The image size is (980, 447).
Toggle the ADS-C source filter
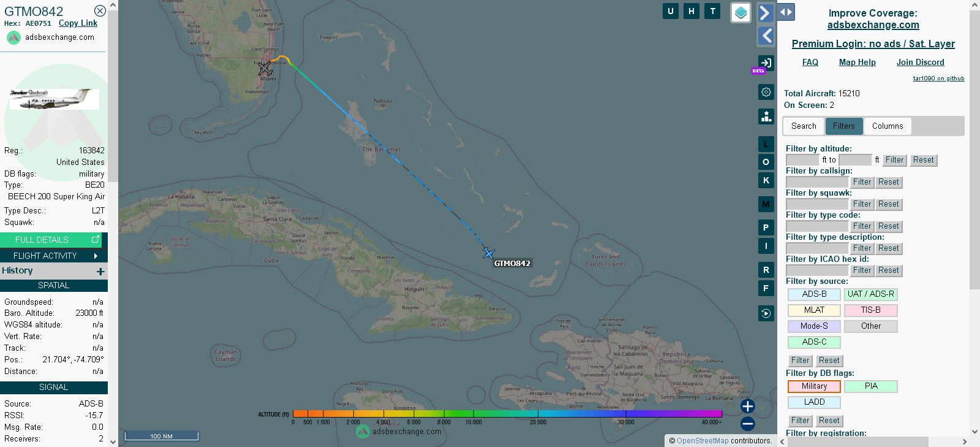point(814,342)
